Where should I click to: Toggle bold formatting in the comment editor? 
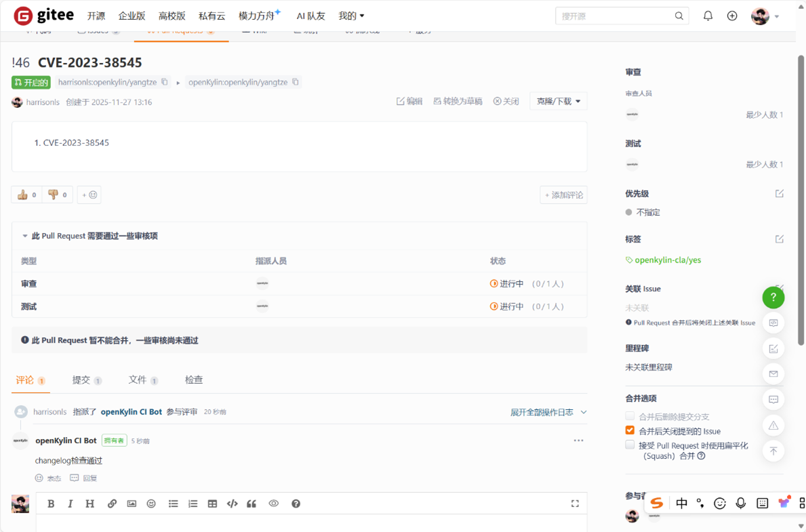[x=51, y=504]
